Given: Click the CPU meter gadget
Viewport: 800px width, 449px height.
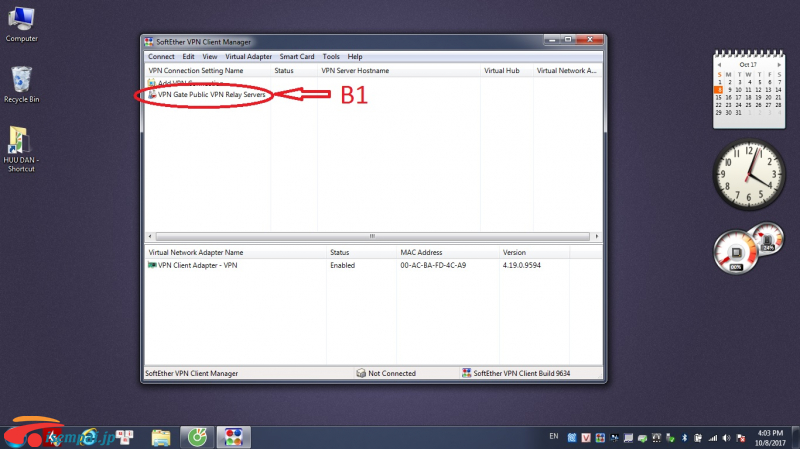Looking at the screenshot, I should point(736,252).
